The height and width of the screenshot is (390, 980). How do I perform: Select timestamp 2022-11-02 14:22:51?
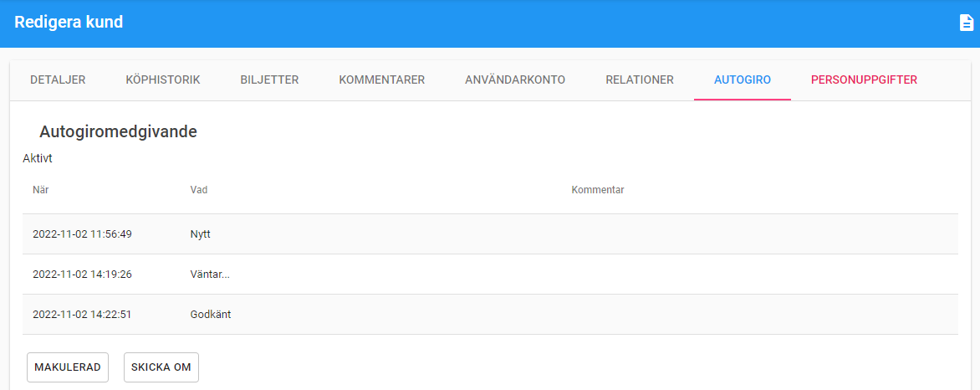pyautogui.click(x=82, y=314)
